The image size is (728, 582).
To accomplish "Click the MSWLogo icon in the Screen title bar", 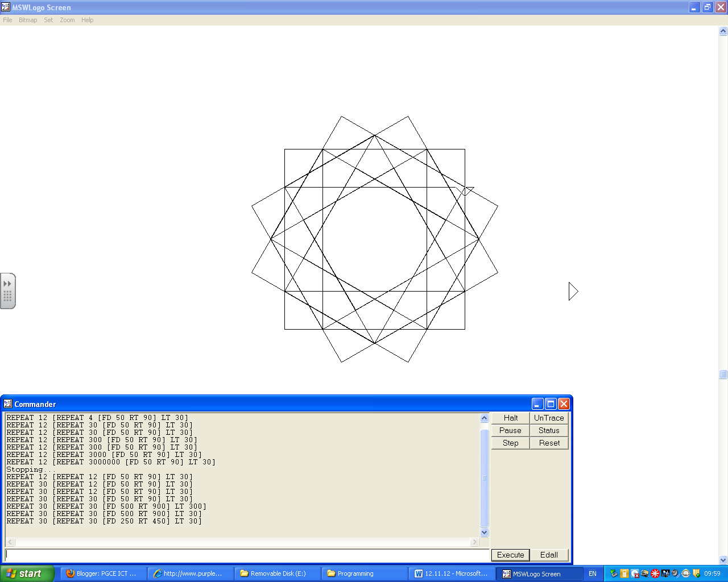I will (x=6, y=7).
